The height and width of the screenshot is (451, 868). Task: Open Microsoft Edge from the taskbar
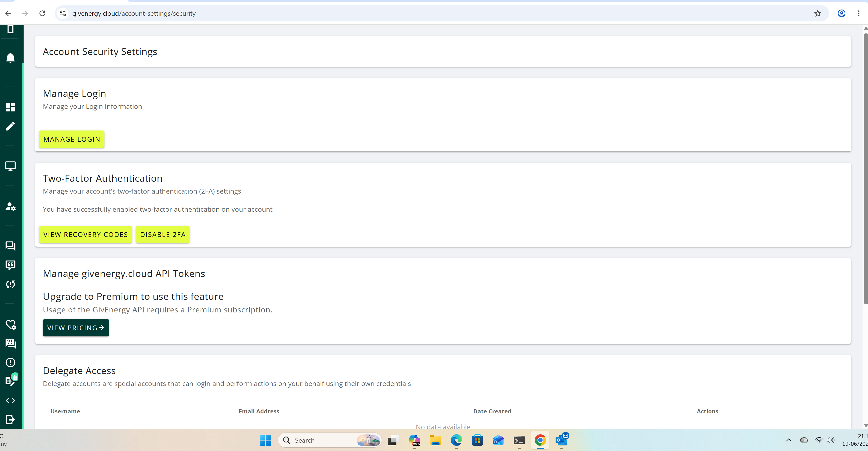click(457, 440)
